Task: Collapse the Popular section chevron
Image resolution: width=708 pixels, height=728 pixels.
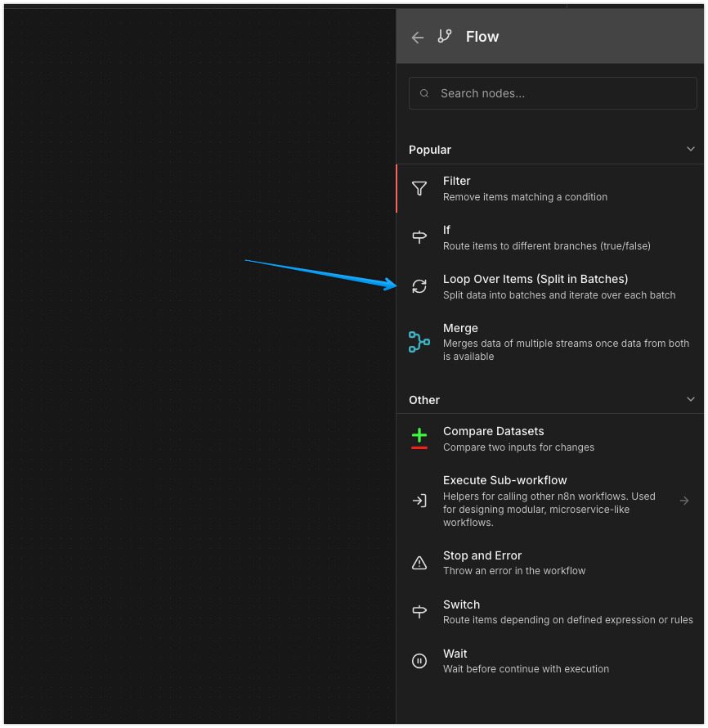Action: point(691,150)
